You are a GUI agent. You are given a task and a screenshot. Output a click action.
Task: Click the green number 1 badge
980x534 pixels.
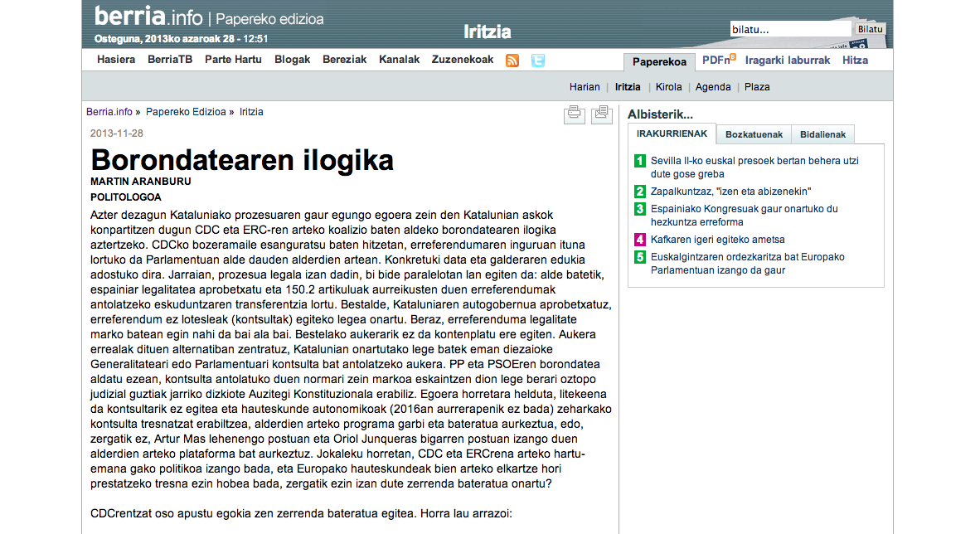click(x=640, y=162)
